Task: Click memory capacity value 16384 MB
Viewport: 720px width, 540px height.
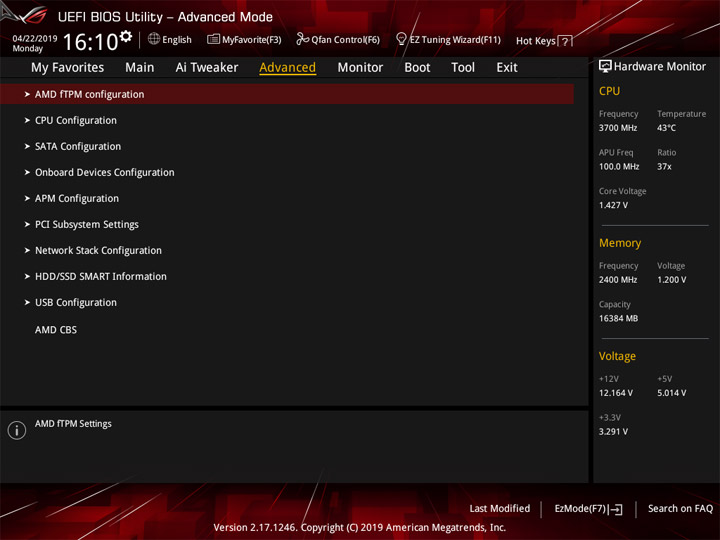Action: tap(618, 318)
